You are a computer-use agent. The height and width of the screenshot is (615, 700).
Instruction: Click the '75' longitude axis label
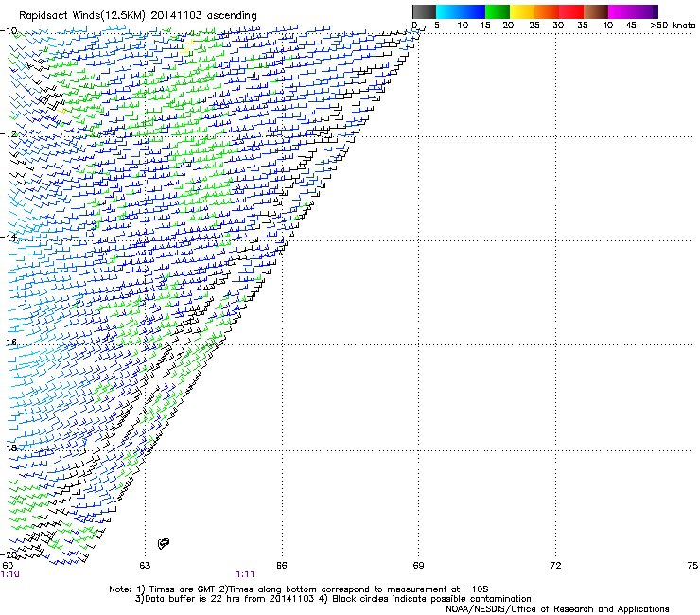coord(692,566)
